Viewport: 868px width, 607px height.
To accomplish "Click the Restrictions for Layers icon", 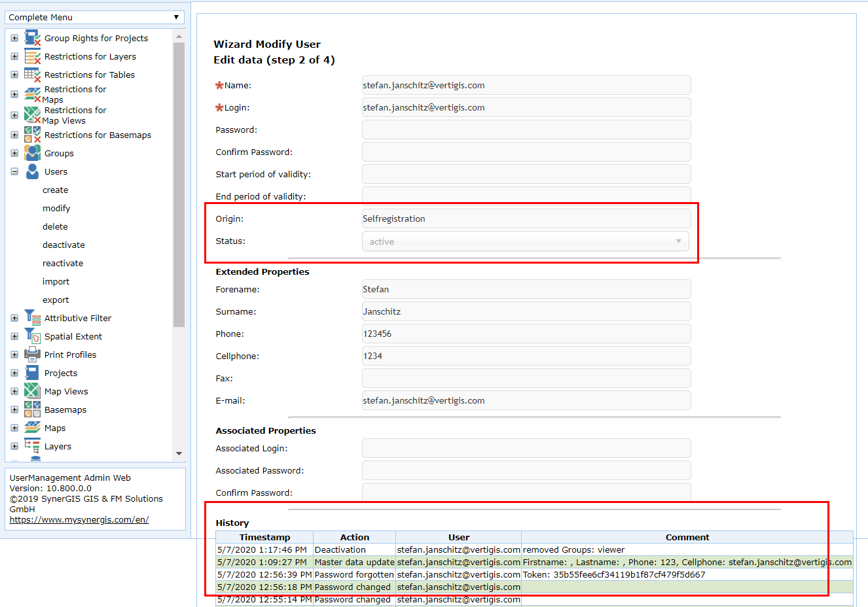I will coord(32,57).
